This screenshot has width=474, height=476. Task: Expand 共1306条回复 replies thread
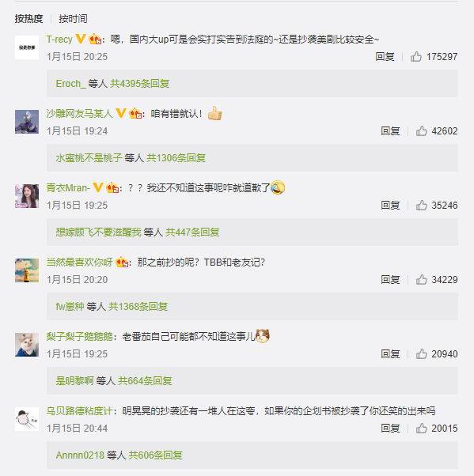176,158
